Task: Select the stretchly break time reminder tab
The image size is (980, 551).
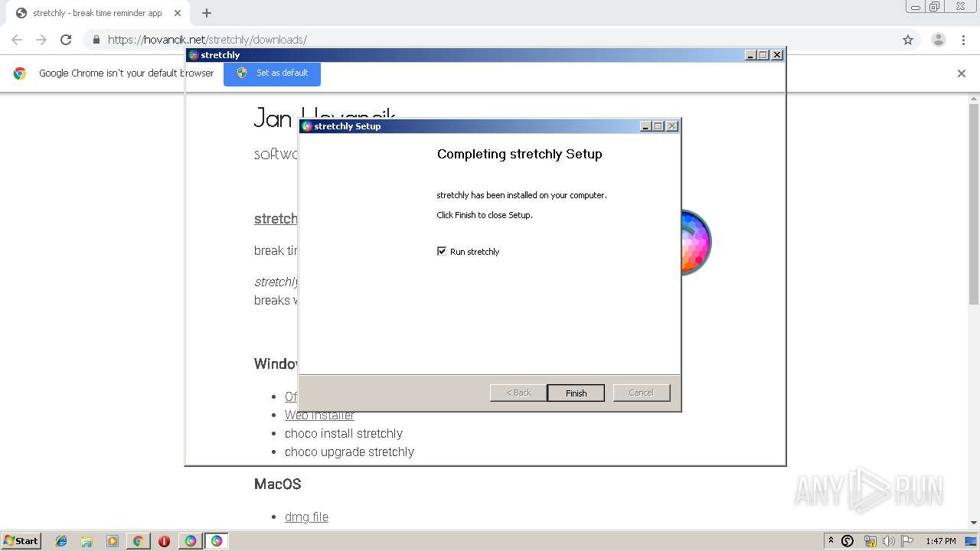Action: coord(96,13)
